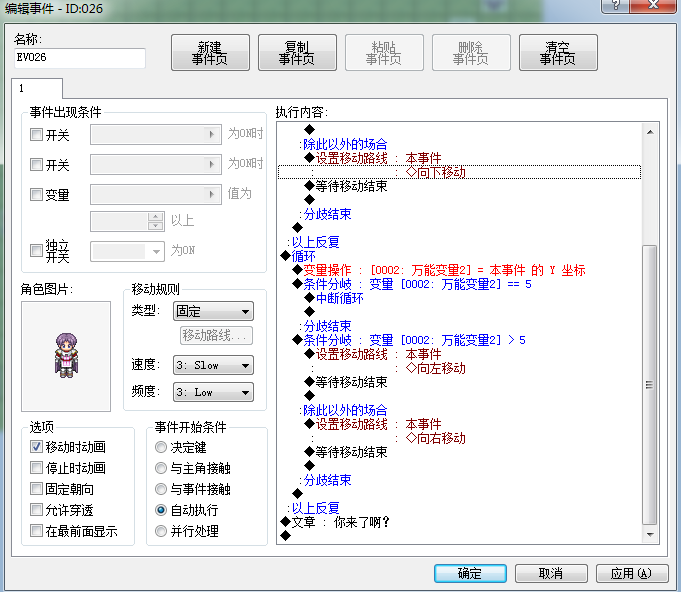This screenshot has height=592, width=681.
Task: Enable the first 开关 condition checkbox
Action: (36, 135)
